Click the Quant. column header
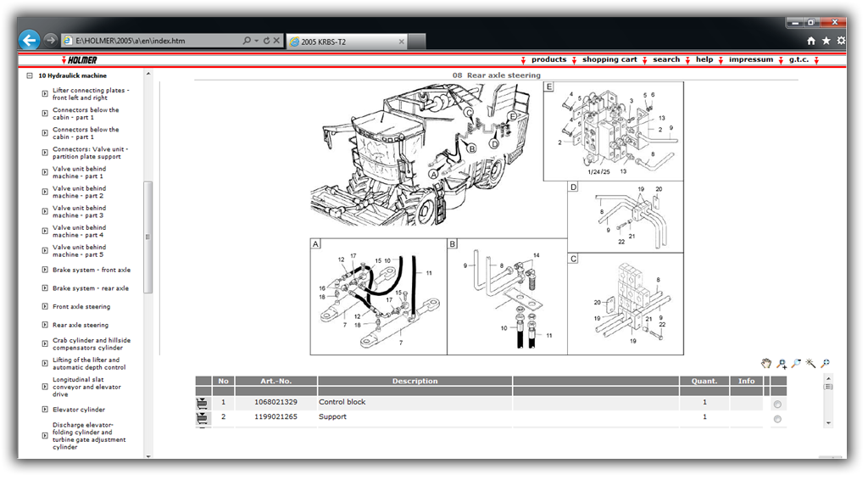 point(704,381)
